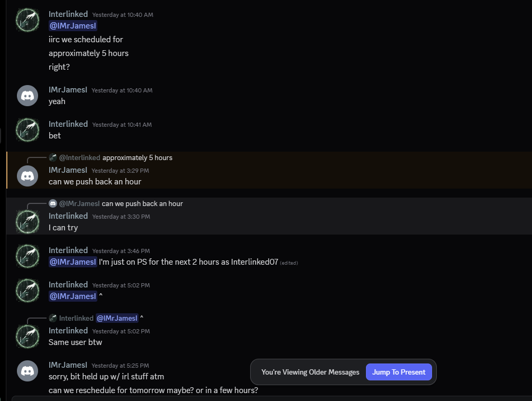Click Interlinked's avatar beside "I can try"
This screenshot has height=401, width=532.
coord(27,221)
